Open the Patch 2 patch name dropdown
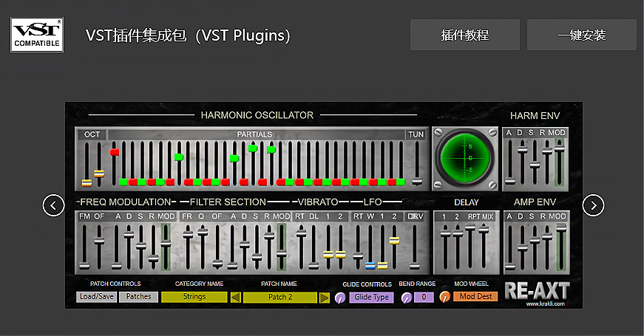The height and width of the screenshot is (336, 644). click(x=280, y=297)
